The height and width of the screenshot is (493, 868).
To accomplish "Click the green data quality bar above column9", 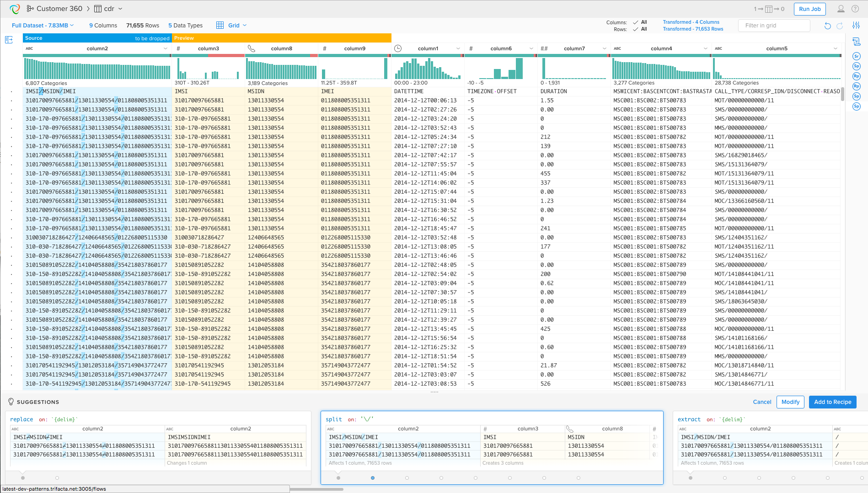I will (x=352, y=56).
